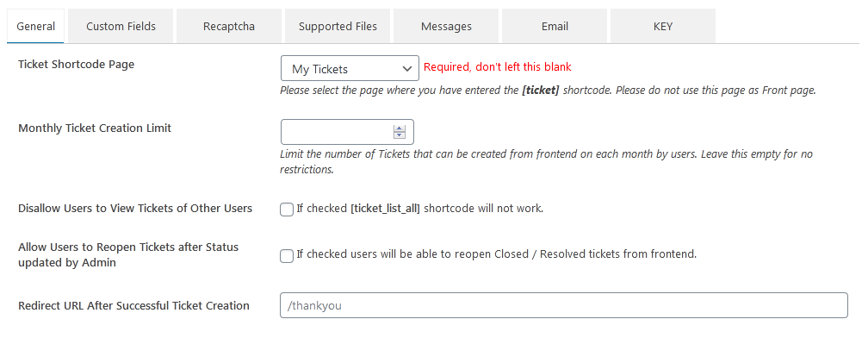This screenshot has height=338, width=868.
Task: Switch to the KEY tab
Action: pyautogui.click(x=663, y=26)
